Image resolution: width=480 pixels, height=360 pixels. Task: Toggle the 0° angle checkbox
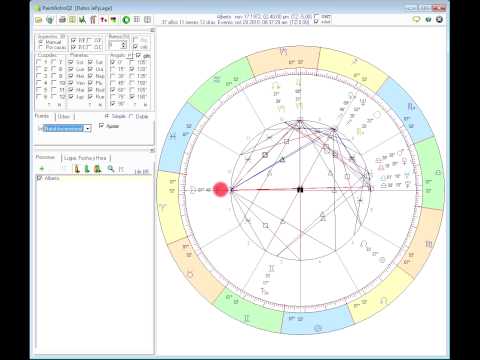click(x=113, y=62)
